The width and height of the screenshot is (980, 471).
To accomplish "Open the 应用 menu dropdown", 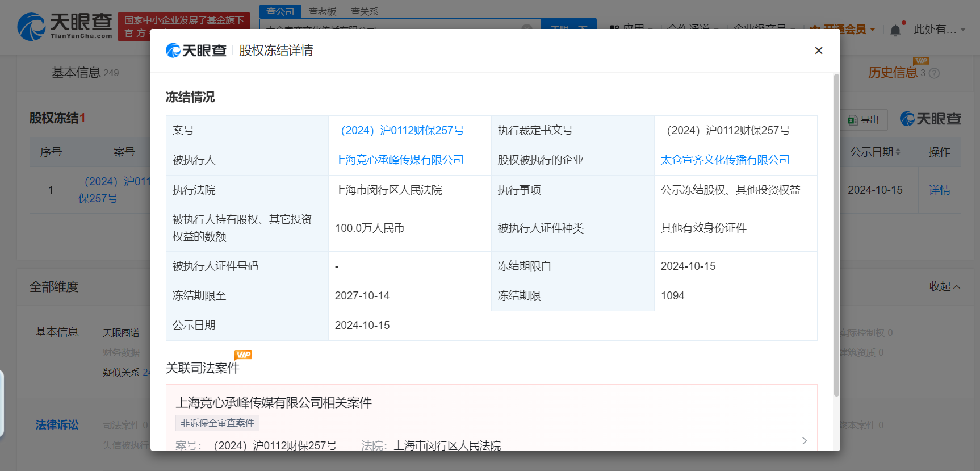I will click(x=631, y=28).
